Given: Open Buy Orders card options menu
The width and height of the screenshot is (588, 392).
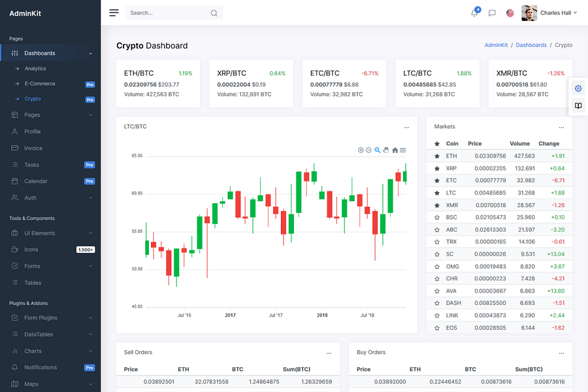Looking at the screenshot, I should [x=561, y=353].
